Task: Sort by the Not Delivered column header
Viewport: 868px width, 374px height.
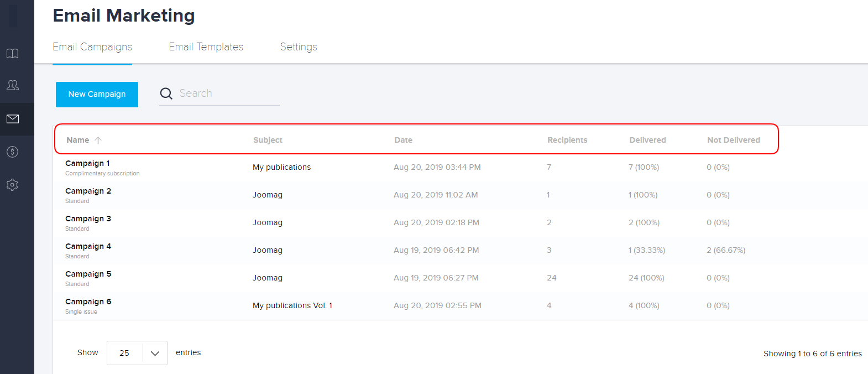Action: point(733,140)
